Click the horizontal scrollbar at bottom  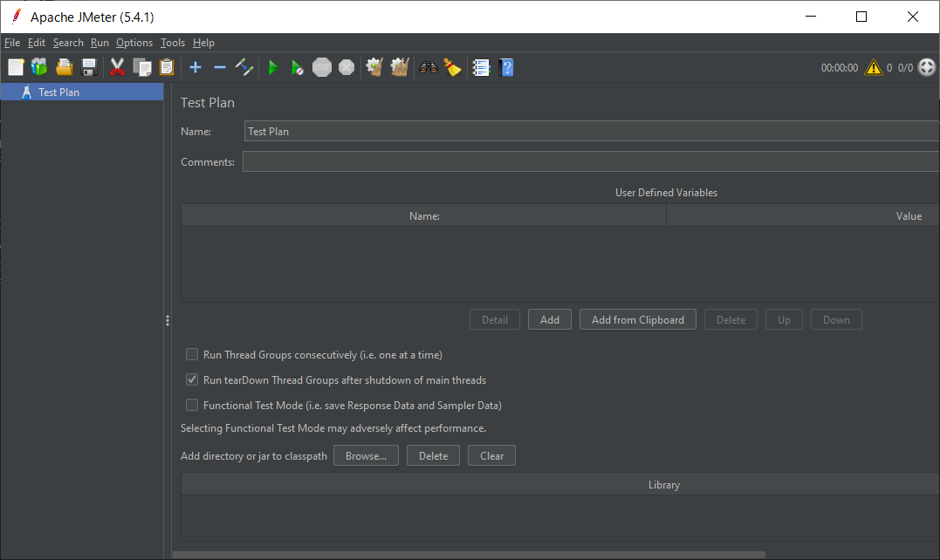(469, 555)
